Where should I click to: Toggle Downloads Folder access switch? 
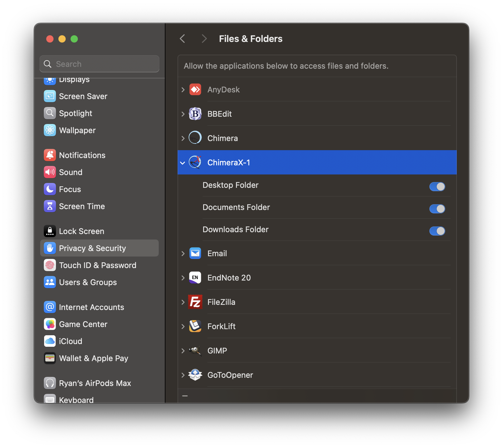tap(437, 231)
